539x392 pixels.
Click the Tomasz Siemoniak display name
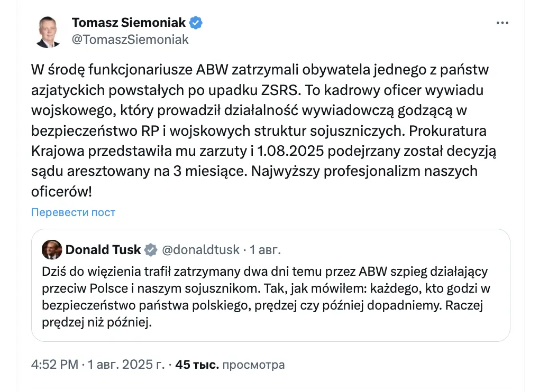point(129,23)
